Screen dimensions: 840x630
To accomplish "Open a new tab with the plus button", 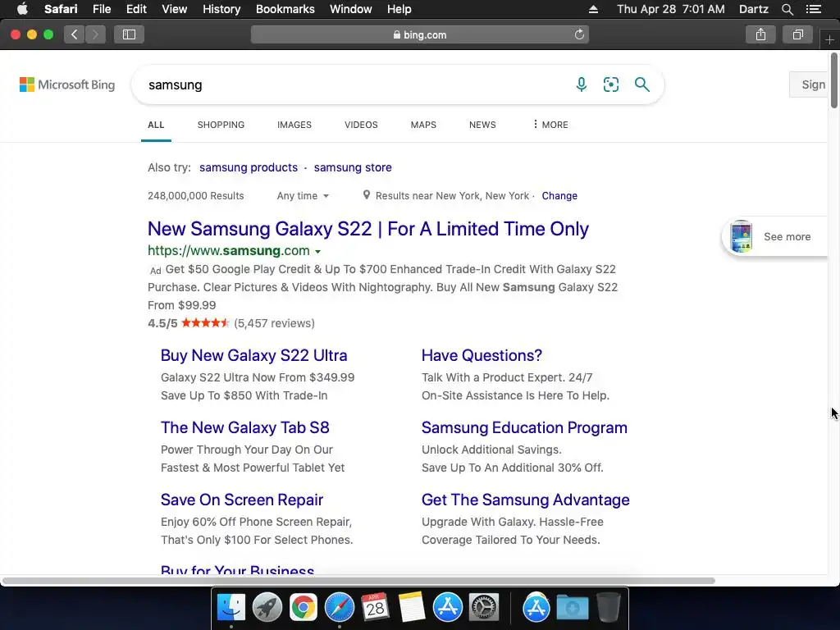I will click(x=829, y=39).
